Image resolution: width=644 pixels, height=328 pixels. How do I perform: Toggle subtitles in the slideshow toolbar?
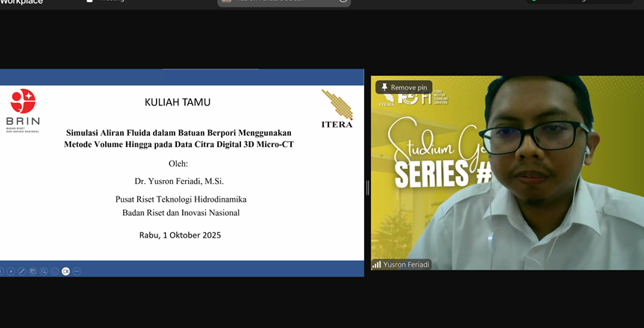tap(54, 271)
